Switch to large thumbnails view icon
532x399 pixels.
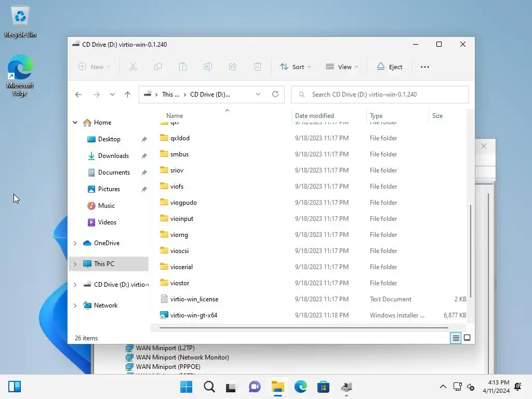[x=467, y=338]
